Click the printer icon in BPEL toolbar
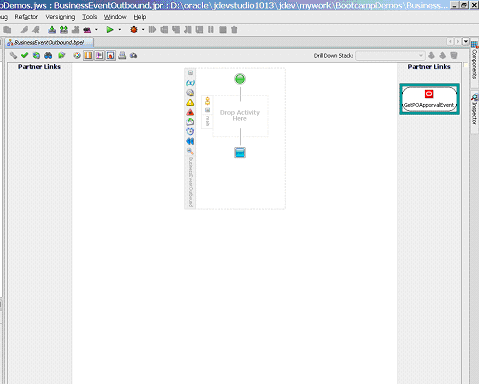Image resolution: width=479 pixels, height=384 pixels. 122,55
